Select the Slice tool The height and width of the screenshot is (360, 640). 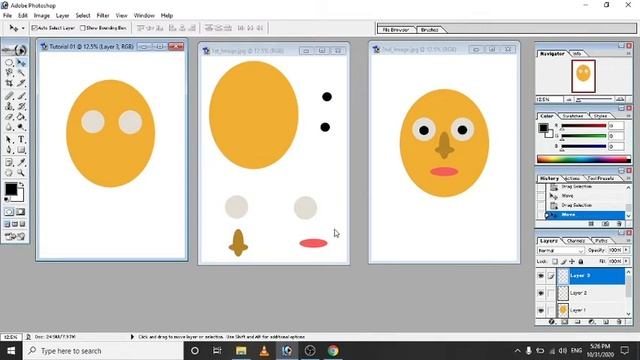coord(21,83)
